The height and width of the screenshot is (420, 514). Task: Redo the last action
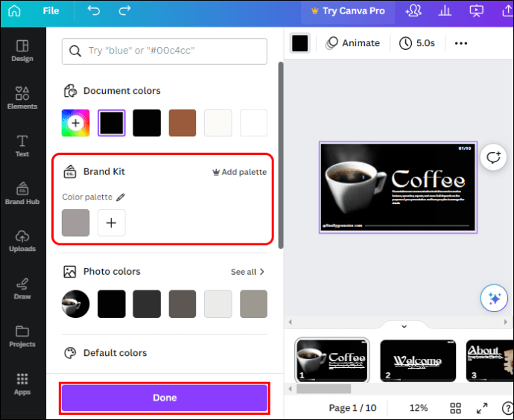pyautogui.click(x=124, y=10)
